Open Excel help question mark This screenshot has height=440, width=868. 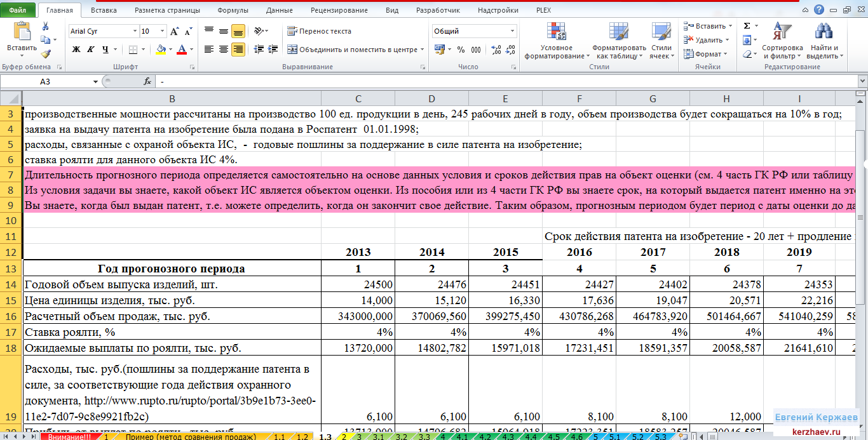[x=820, y=10]
